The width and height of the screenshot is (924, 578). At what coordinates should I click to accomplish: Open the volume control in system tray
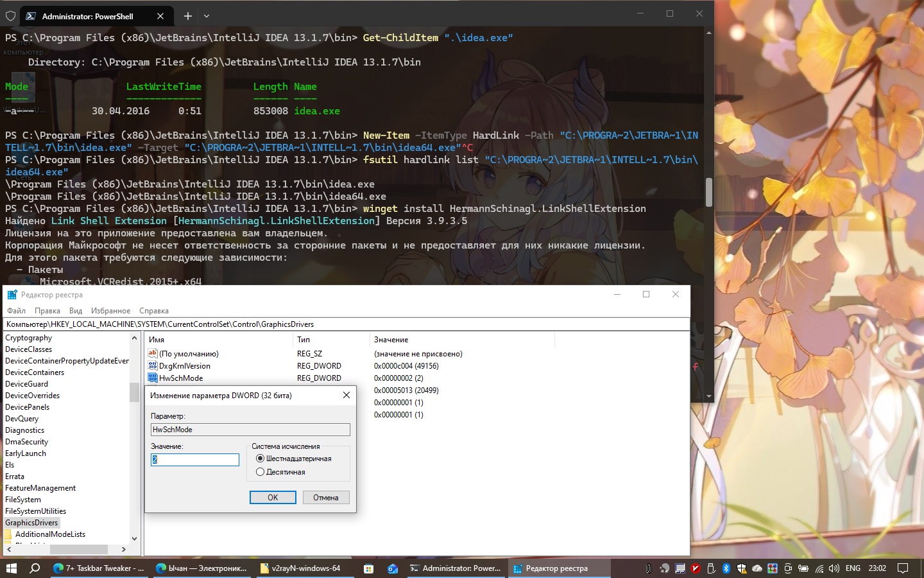[834, 568]
